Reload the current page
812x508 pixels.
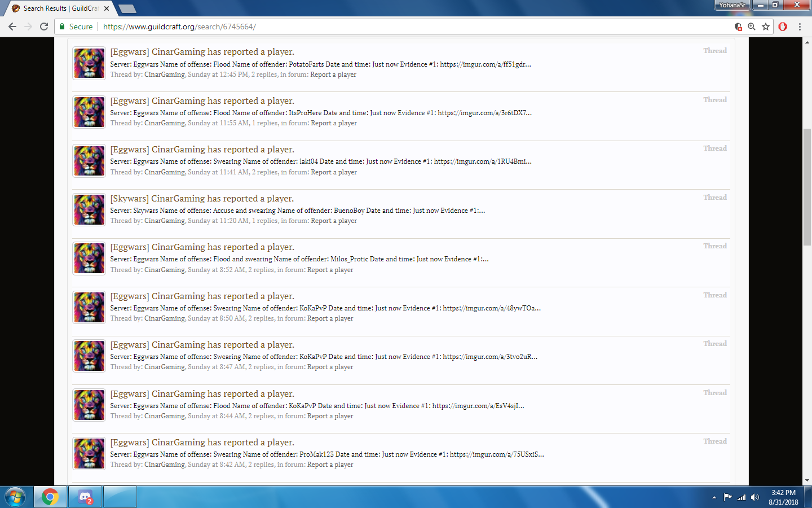click(x=44, y=27)
